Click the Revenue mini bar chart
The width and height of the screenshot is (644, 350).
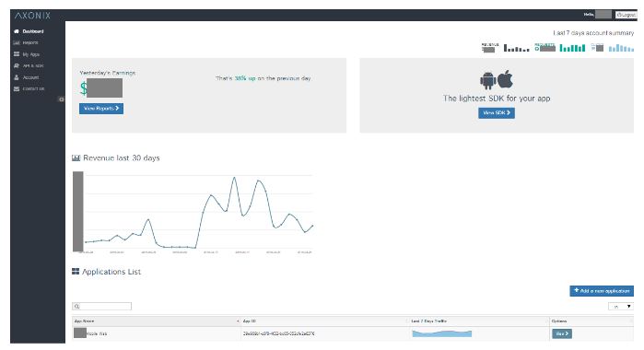coord(516,48)
